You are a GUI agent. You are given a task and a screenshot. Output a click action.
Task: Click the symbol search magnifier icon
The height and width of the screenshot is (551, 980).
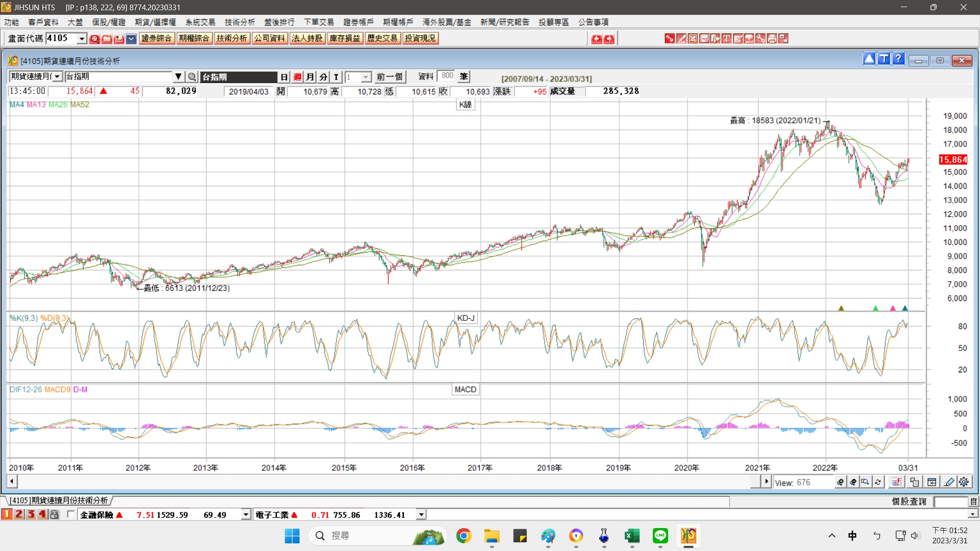[192, 77]
